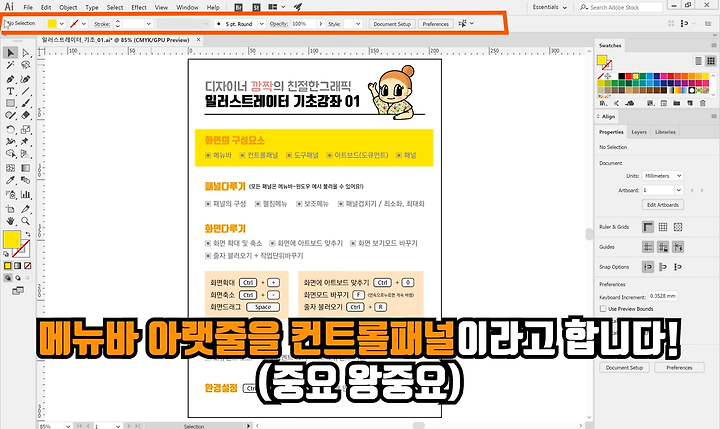Create a New Color Group folder

pyautogui.click(x=676, y=103)
